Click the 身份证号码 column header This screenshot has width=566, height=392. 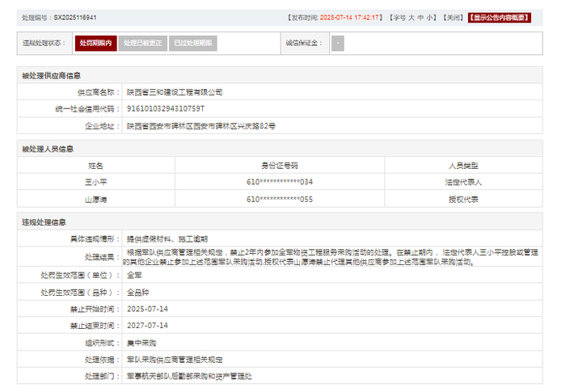click(x=280, y=166)
